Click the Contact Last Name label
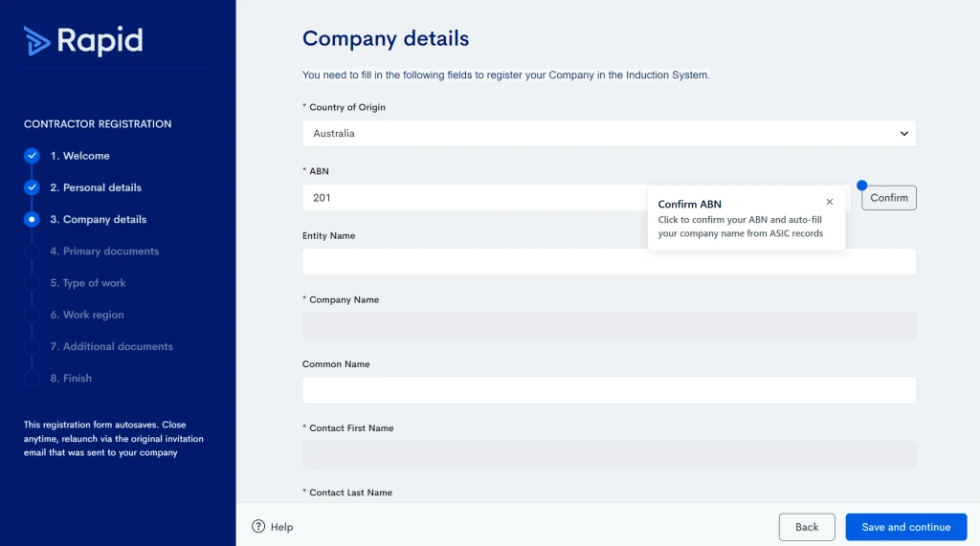Screen dimensions: 980x546 click(347, 492)
